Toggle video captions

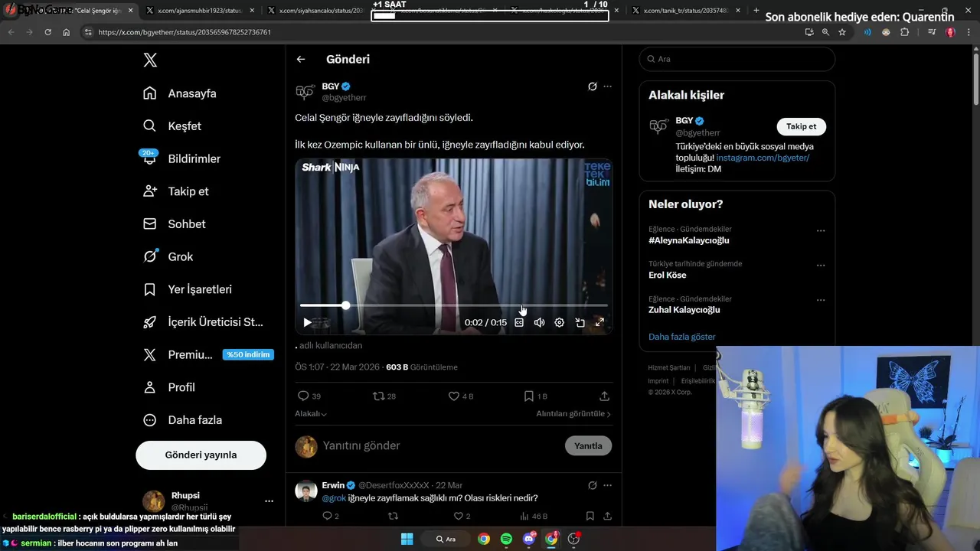(x=519, y=322)
